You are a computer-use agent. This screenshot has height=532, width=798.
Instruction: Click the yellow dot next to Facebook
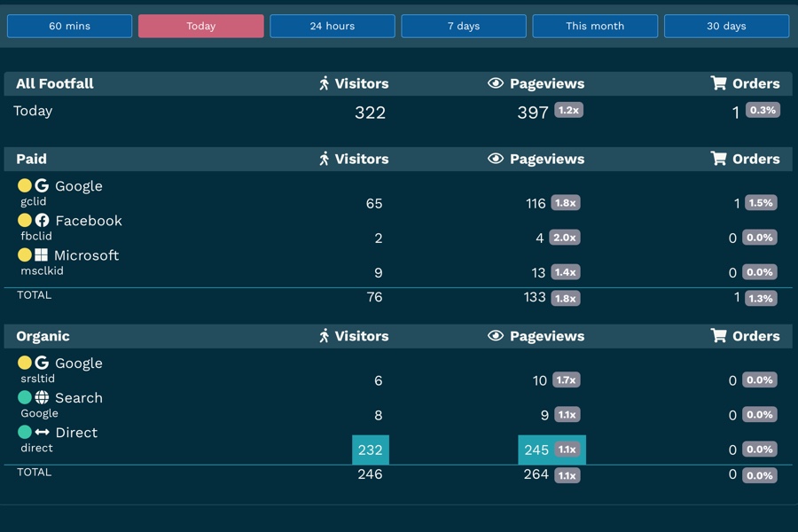(25, 220)
